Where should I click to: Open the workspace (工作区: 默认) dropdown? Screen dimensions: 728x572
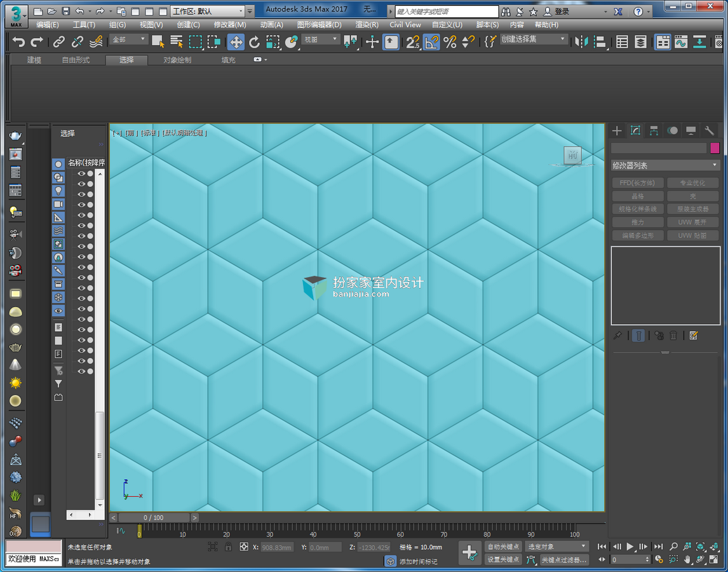point(208,11)
